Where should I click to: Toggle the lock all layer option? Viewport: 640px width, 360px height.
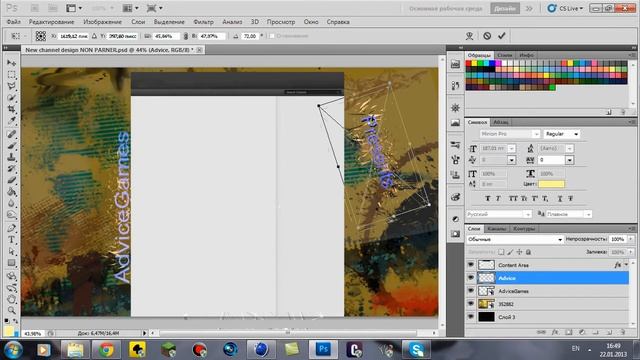point(528,252)
